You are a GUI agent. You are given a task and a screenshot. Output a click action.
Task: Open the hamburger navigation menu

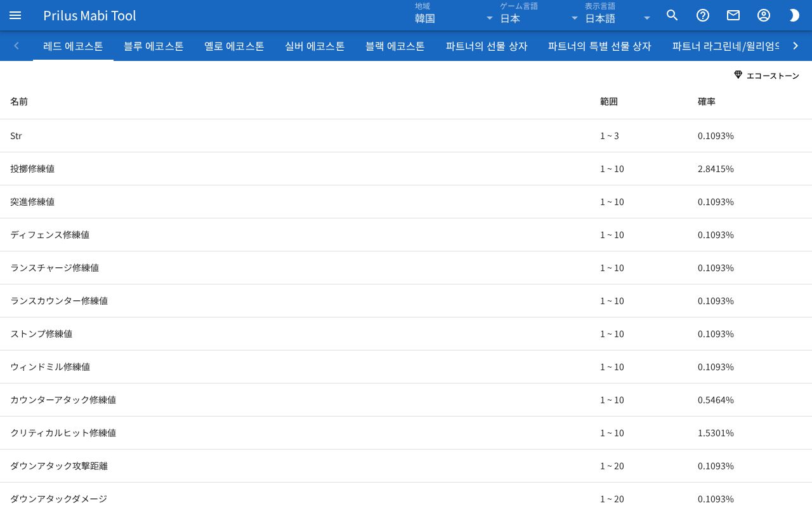pos(15,15)
